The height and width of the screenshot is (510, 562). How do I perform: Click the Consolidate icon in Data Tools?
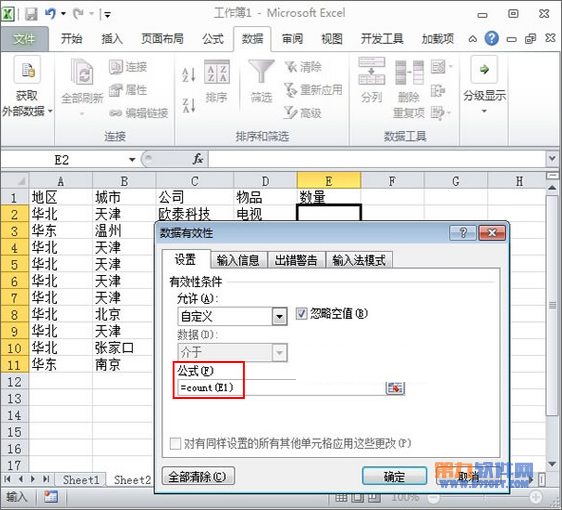[x=438, y=91]
